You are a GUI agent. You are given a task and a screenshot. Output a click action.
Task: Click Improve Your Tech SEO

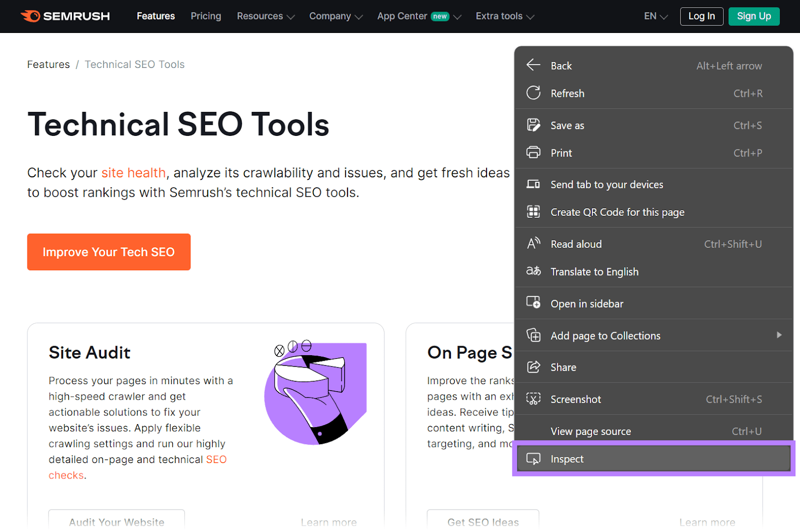(x=108, y=252)
